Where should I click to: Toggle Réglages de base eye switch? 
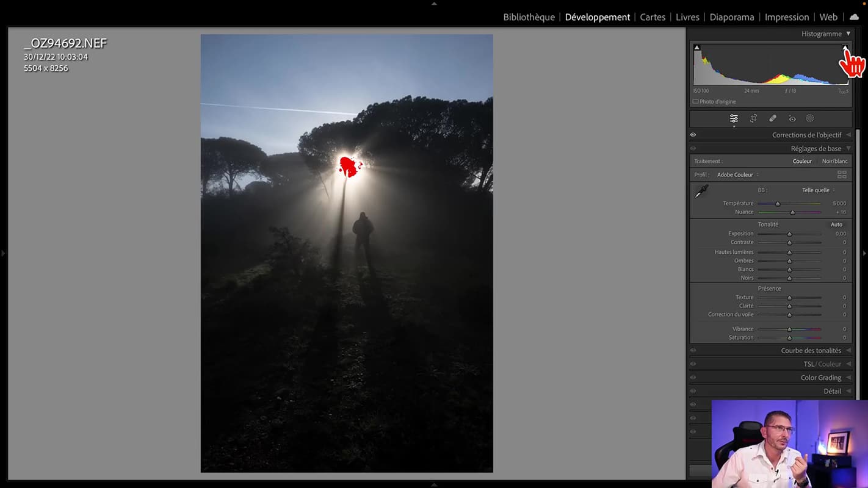coord(693,148)
